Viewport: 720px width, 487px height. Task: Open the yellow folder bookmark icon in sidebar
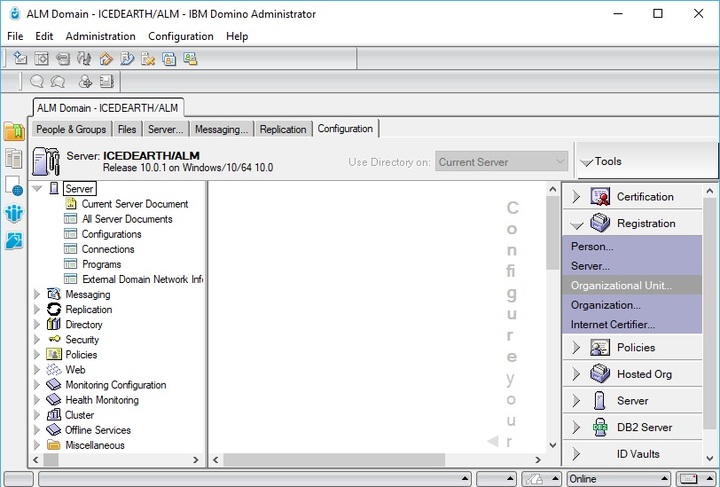[14, 131]
